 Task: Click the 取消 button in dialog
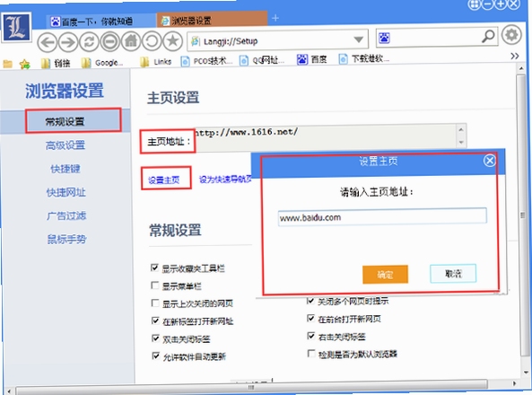point(453,274)
